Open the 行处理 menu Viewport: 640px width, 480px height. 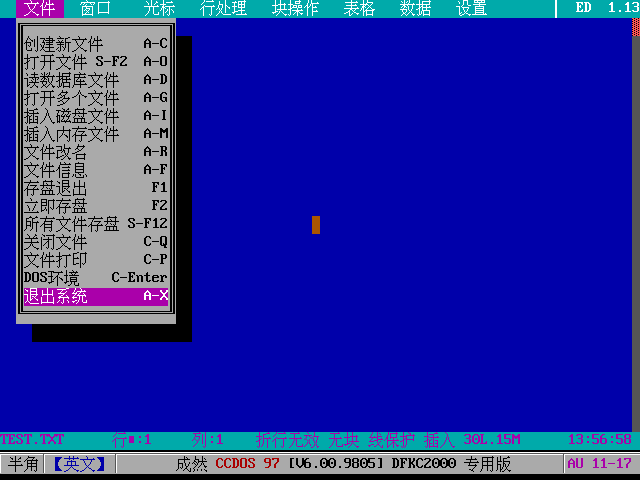click(223, 9)
